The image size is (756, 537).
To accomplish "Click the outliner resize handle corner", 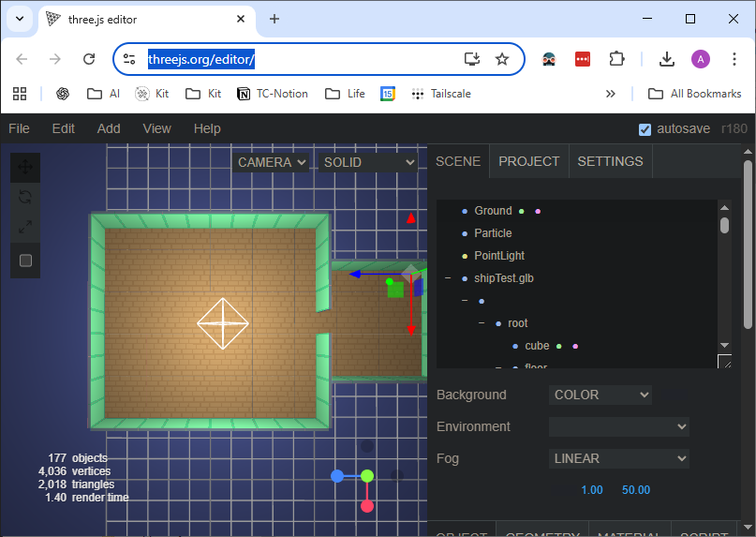I will coord(725,362).
